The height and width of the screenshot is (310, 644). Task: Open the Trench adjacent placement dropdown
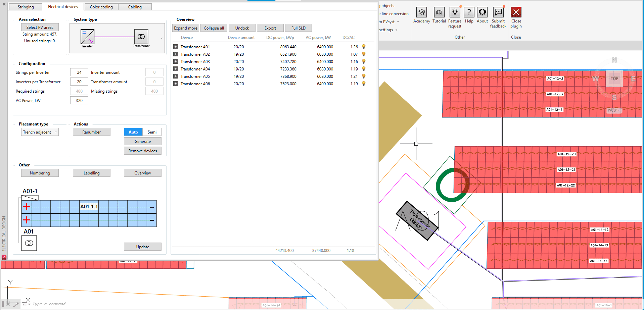[40, 132]
